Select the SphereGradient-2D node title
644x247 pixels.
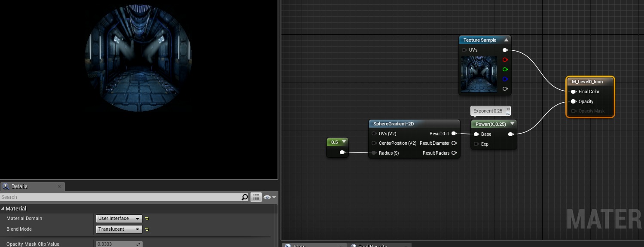[x=394, y=124]
